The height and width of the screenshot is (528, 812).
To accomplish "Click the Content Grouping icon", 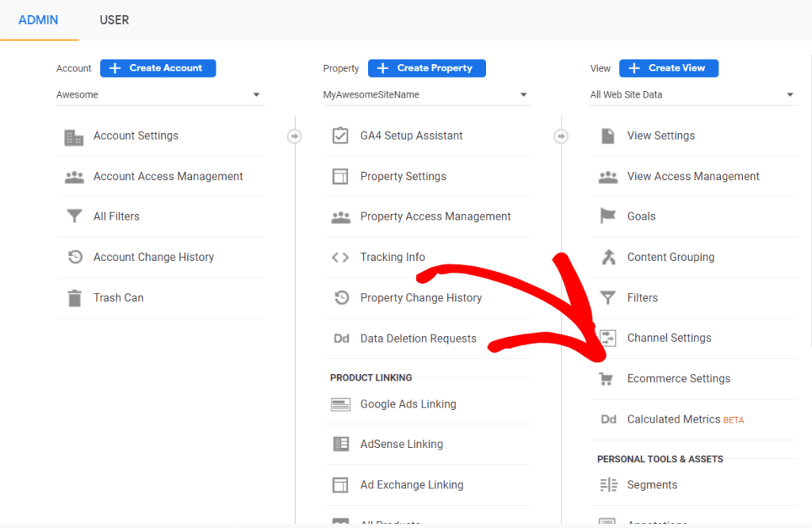I will pyautogui.click(x=608, y=257).
